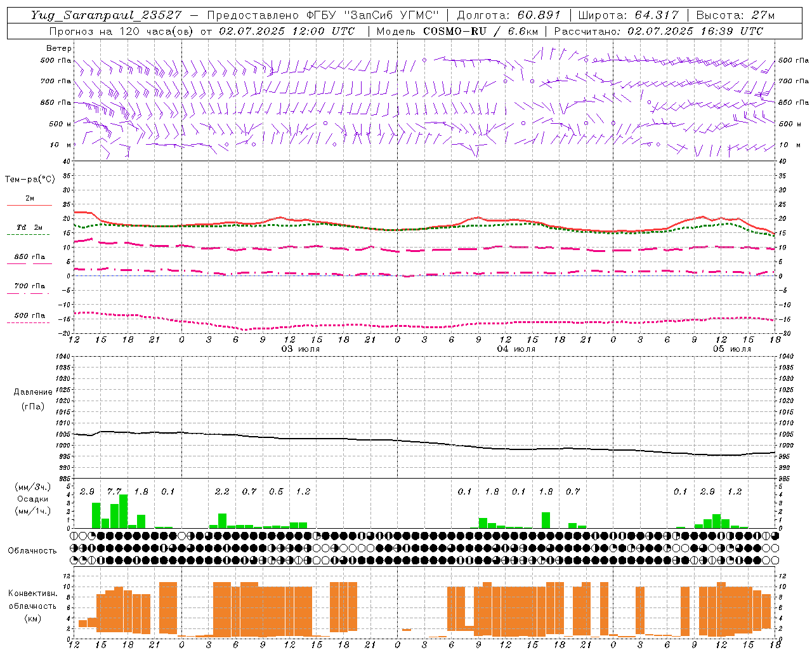This screenshot has height=650, width=812.
Task: Click the 10 м wind level label on left
Action: click(61, 145)
